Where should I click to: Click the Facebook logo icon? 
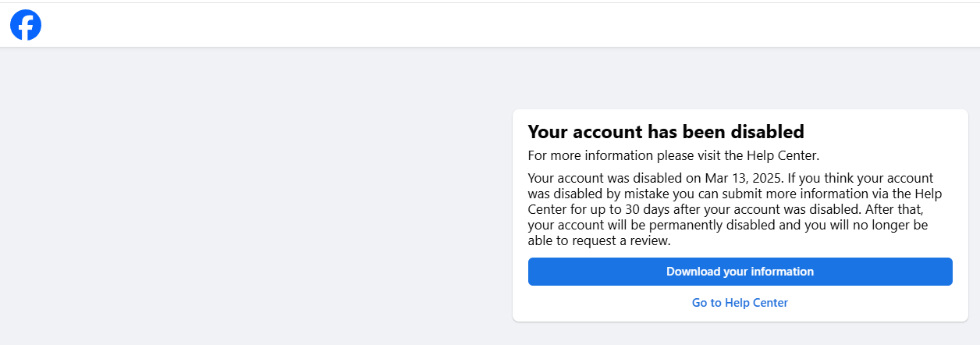26,26
